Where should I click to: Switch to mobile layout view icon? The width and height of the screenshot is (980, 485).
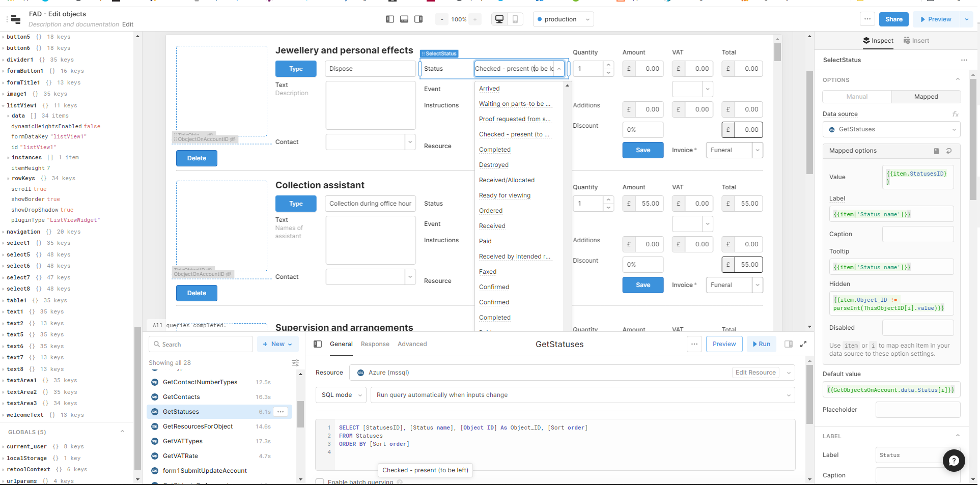pos(515,19)
